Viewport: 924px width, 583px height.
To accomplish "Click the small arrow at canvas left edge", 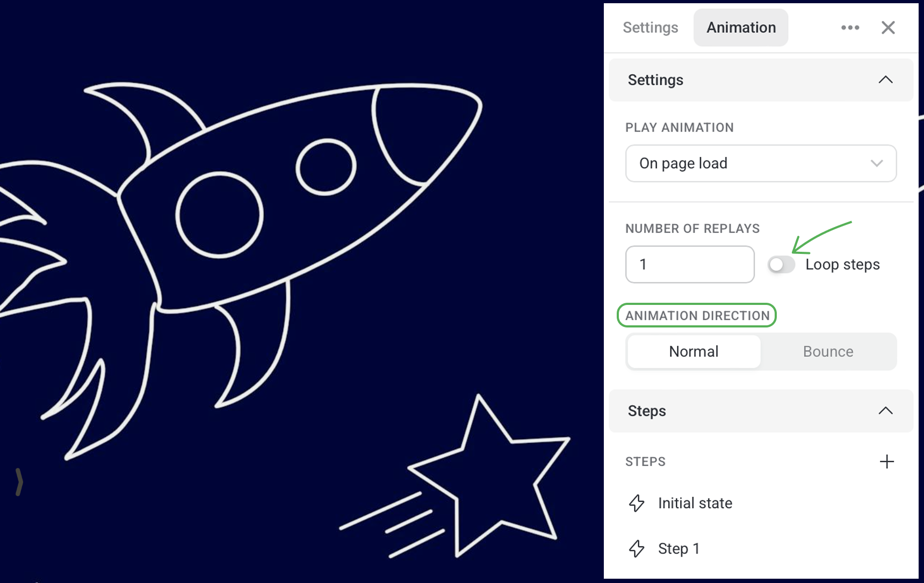I will click(19, 482).
